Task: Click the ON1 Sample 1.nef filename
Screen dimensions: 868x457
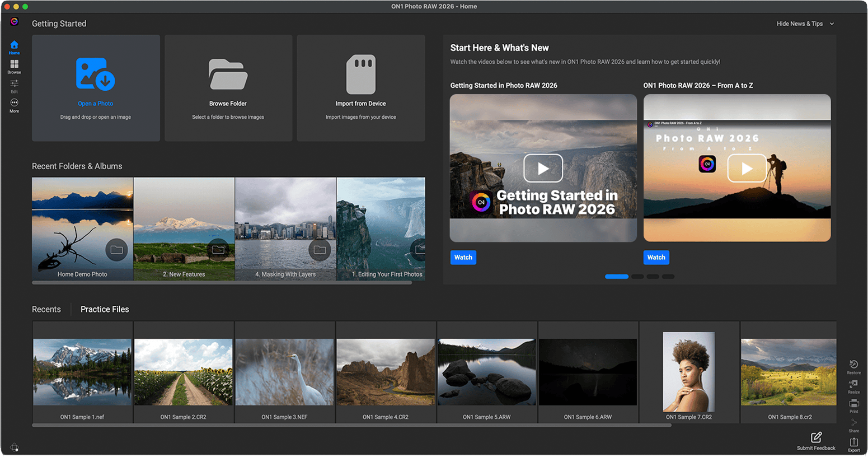Action: (x=82, y=417)
